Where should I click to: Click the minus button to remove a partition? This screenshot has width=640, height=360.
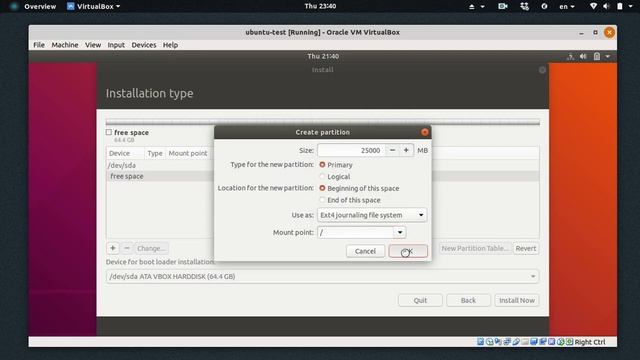[x=127, y=248]
